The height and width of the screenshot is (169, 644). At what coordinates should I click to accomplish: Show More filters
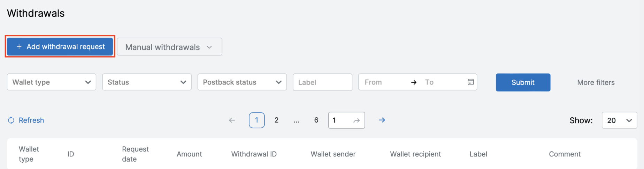point(596,82)
